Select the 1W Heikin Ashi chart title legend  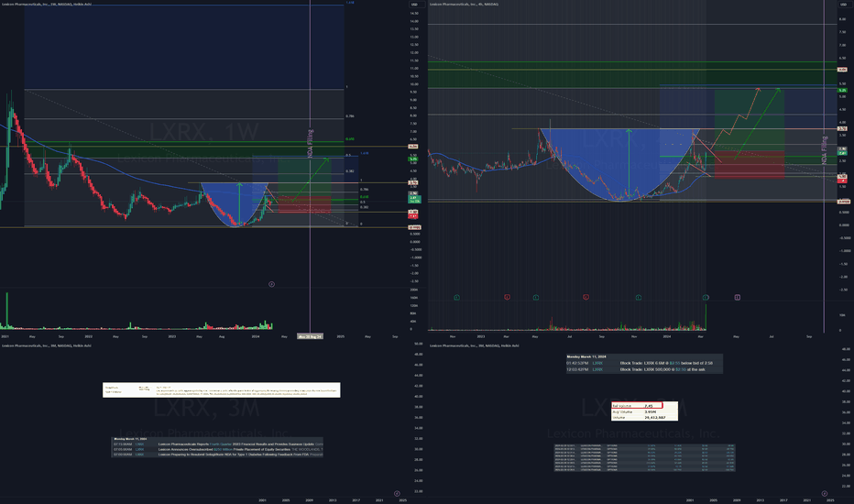[x=47, y=4]
